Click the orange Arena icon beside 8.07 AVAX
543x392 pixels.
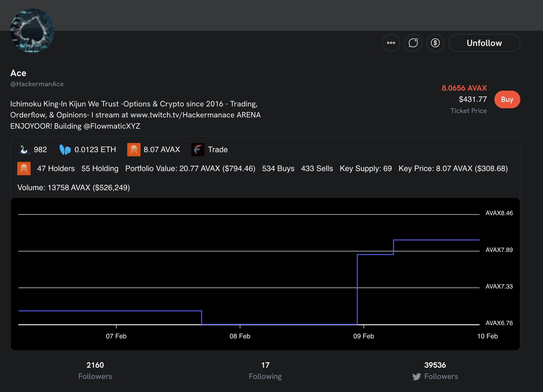134,150
